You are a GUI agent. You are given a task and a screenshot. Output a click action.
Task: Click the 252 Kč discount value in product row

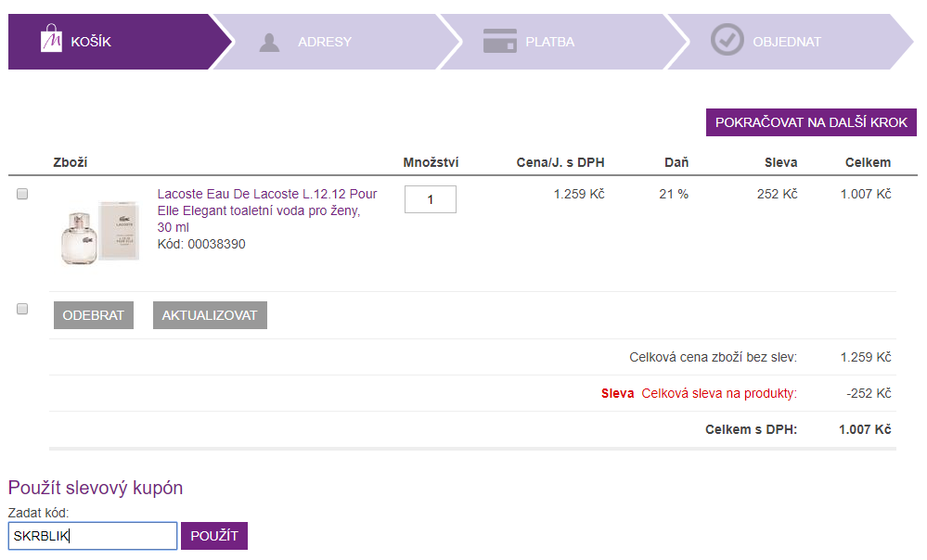pyautogui.click(x=778, y=194)
